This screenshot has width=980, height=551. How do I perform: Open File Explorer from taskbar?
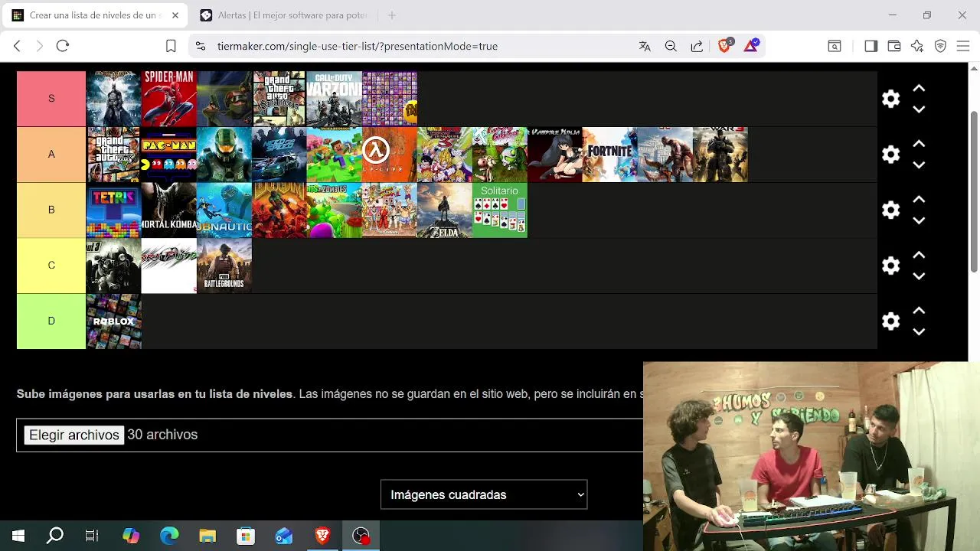pos(207,536)
